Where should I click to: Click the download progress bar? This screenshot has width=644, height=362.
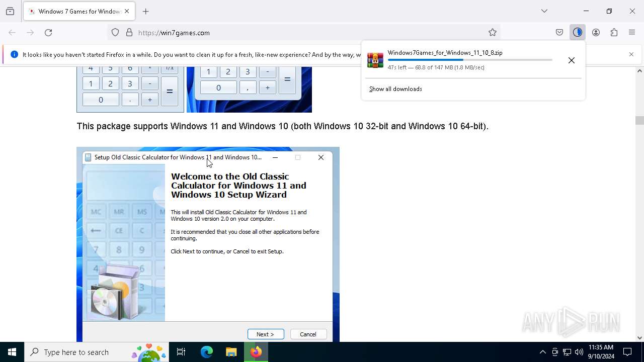(470, 60)
